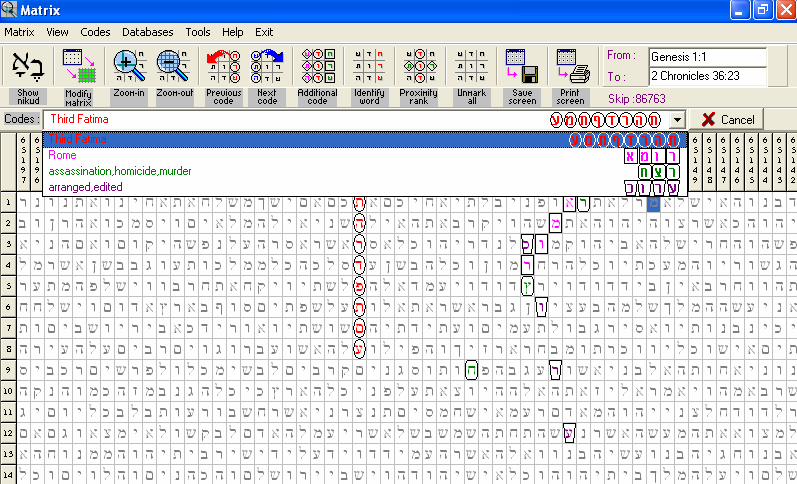Open the Databases menu

pos(147,32)
